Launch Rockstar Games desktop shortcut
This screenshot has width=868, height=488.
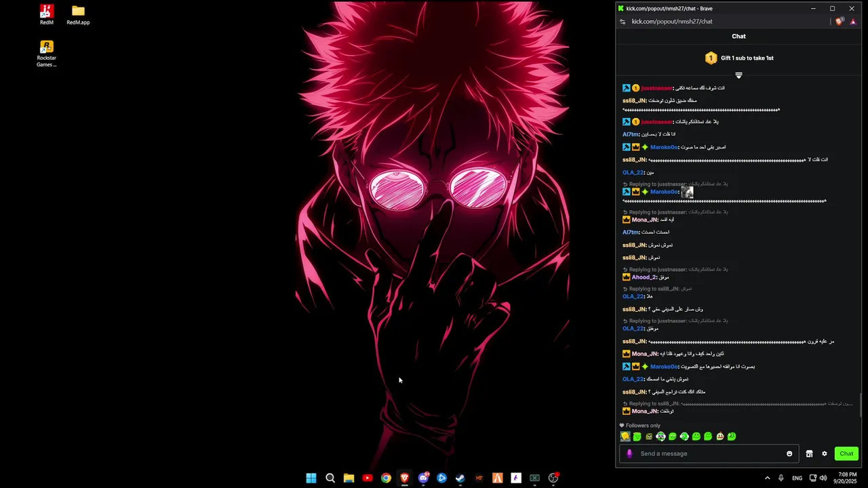coord(46,54)
